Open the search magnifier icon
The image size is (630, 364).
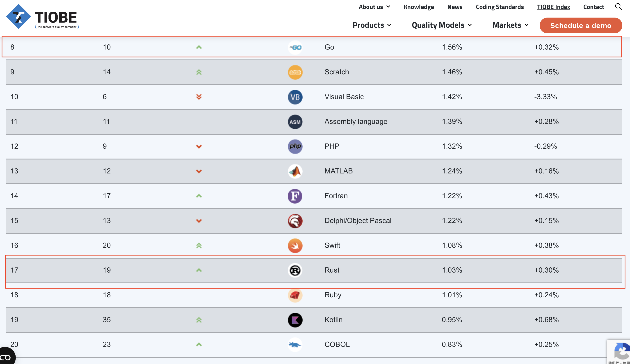(618, 7)
